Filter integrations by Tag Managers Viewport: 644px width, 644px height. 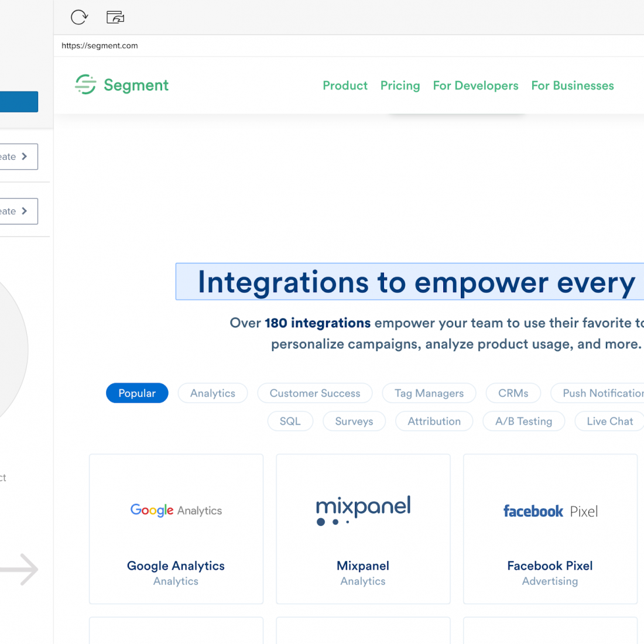click(x=429, y=393)
